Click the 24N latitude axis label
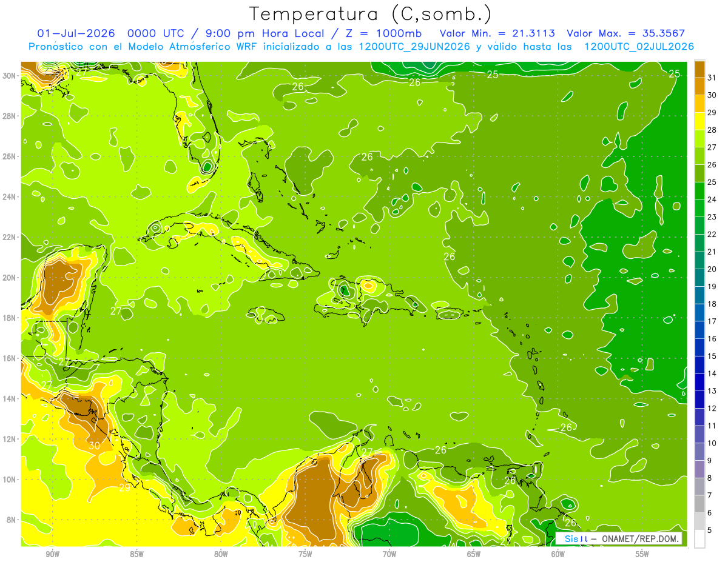The height and width of the screenshot is (562, 728). [x=10, y=196]
